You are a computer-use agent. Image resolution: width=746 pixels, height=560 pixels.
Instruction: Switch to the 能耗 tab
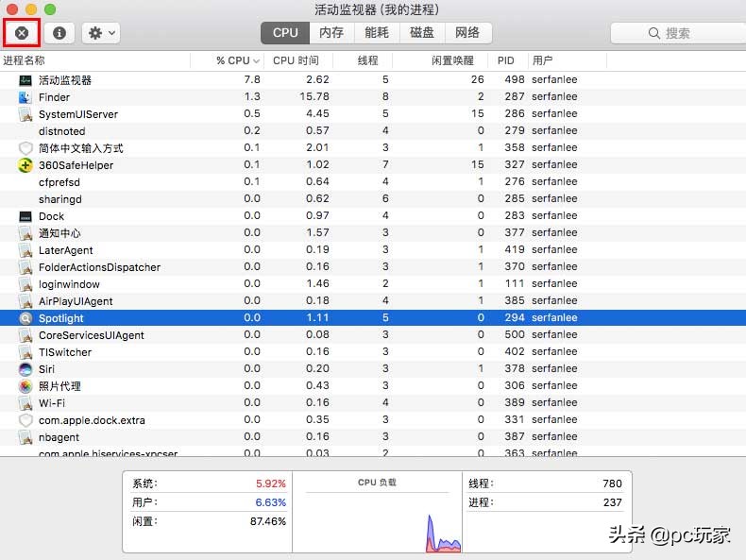click(377, 33)
